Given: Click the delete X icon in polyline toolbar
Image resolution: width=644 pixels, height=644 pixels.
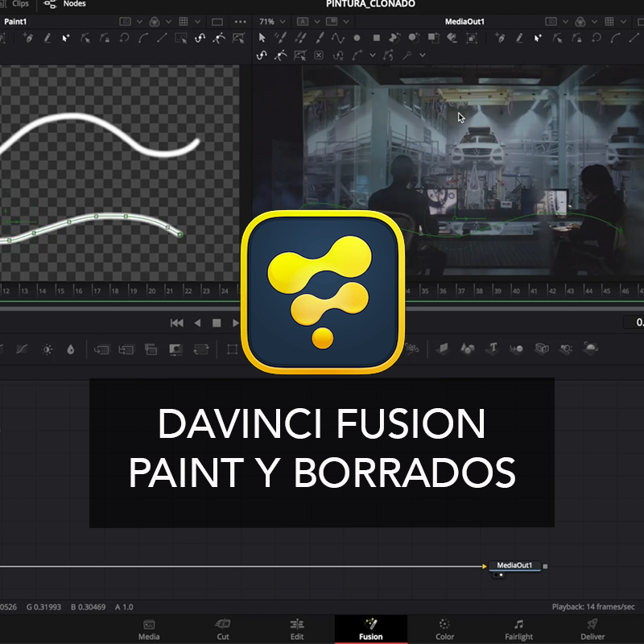Looking at the screenshot, I should click(x=319, y=55).
